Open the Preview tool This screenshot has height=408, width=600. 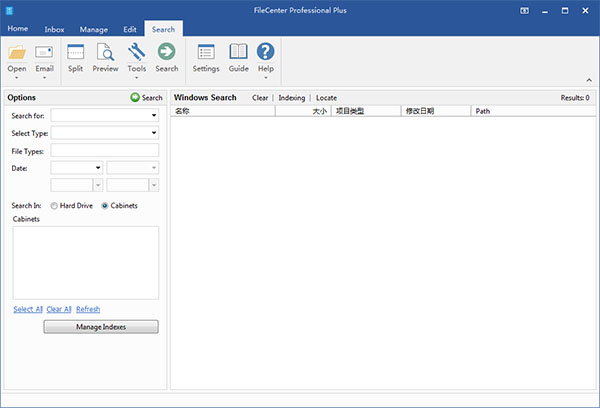click(105, 52)
